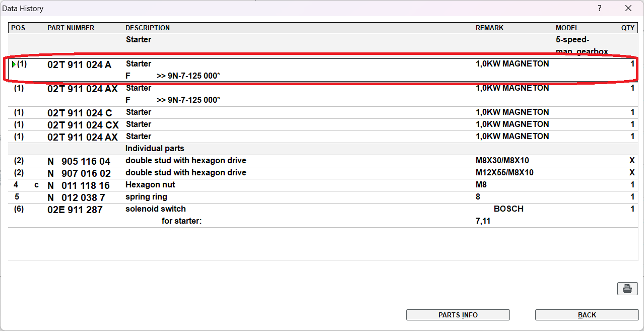This screenshot has width=644, height=331.
Task: Click the QTY column header
Action: click(627, 28)
